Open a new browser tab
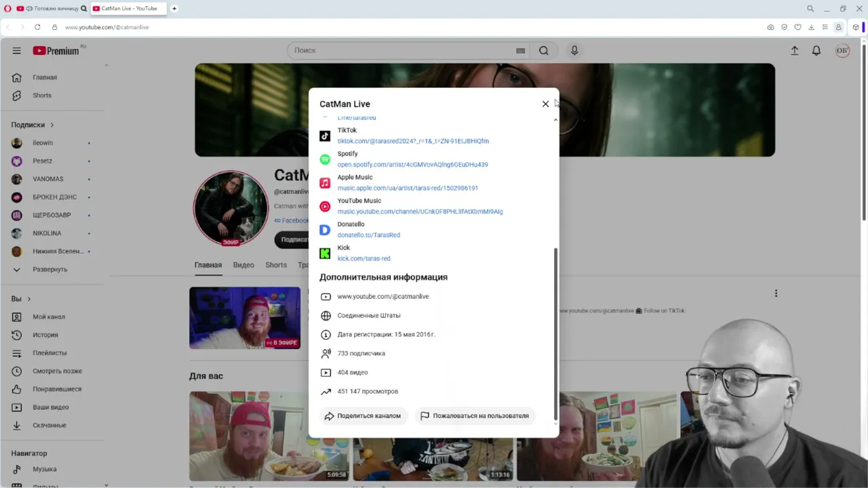The height and width of the screenshot is (488, 868). (x=174, y=9)
